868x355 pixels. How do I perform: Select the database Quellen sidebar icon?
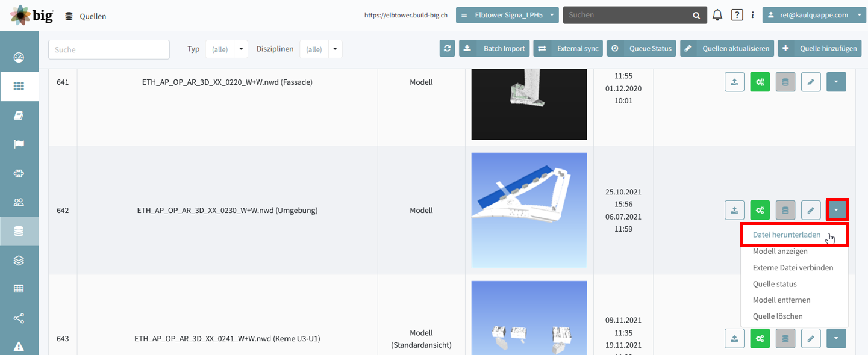19,231
